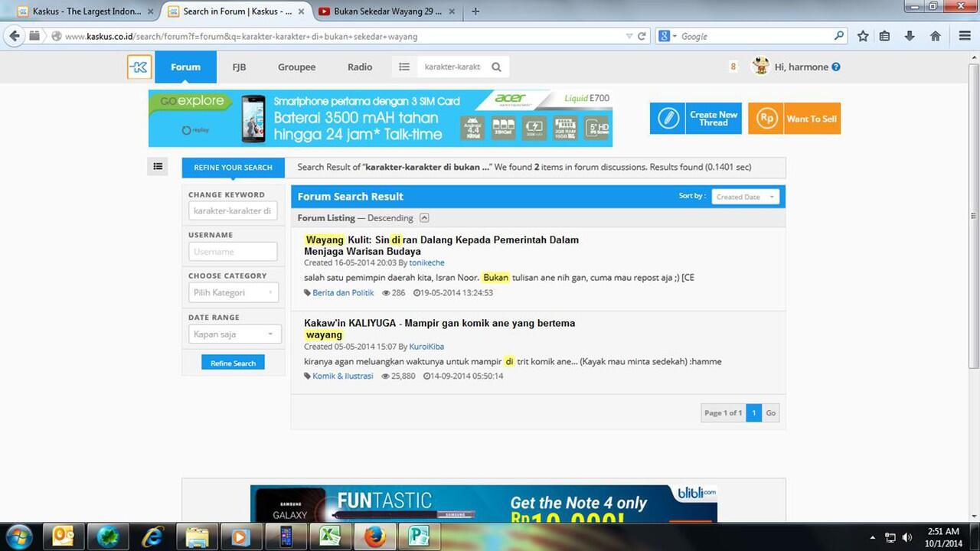Click the Kaskus logo home icon
980x551 pixels.
point(139,67)
